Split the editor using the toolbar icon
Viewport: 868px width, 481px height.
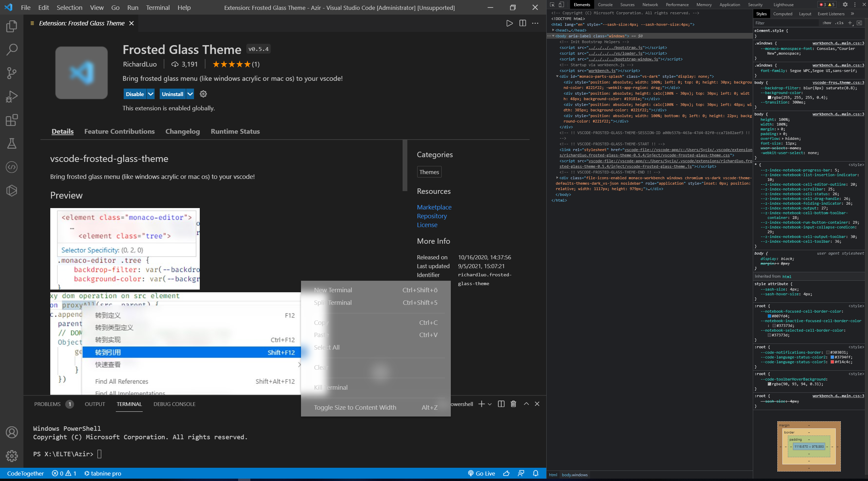pyautogui.click(x=522, y=23)
